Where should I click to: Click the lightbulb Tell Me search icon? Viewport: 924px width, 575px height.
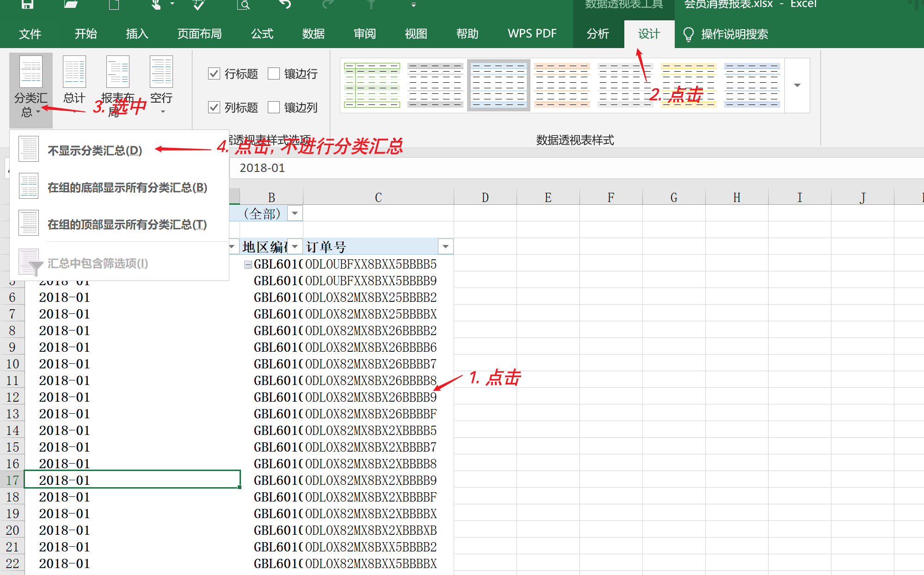(688, 34)
